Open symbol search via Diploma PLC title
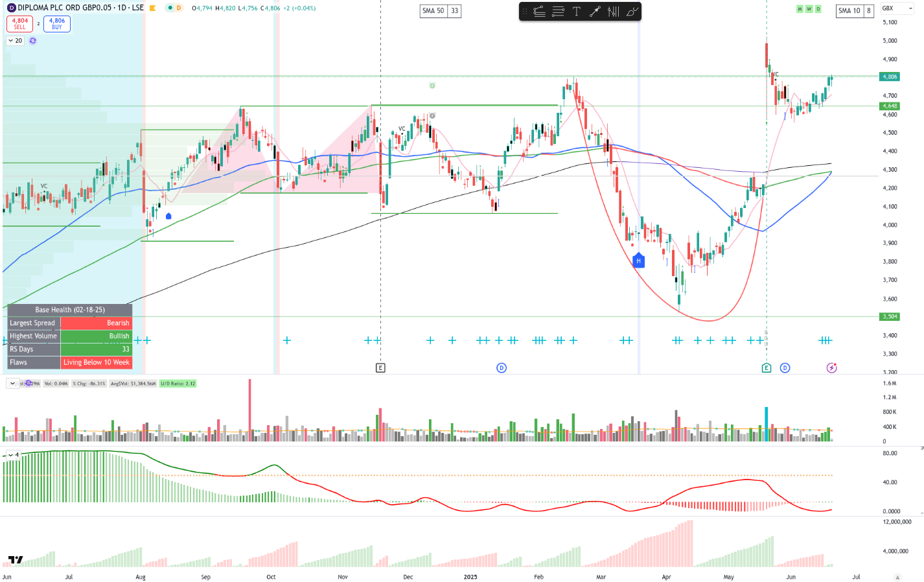Image resolution: width=924 pixels, height=582 pixels. [80, 8]
